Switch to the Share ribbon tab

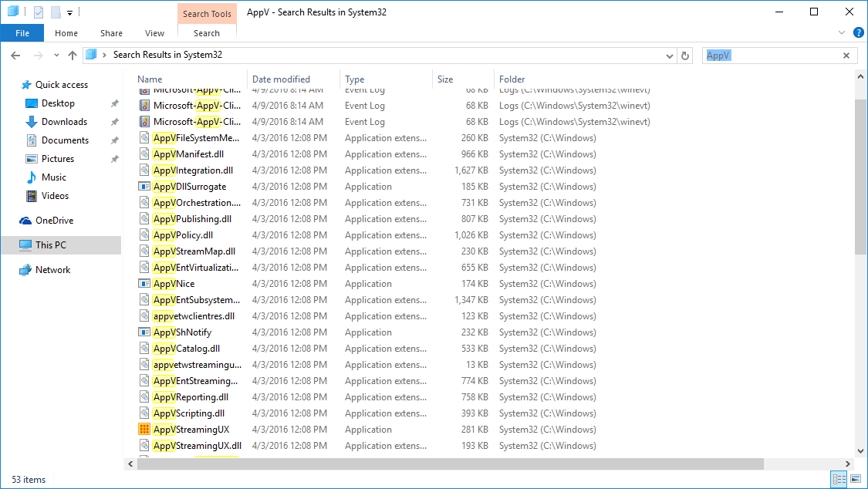[x=111, y=33]
